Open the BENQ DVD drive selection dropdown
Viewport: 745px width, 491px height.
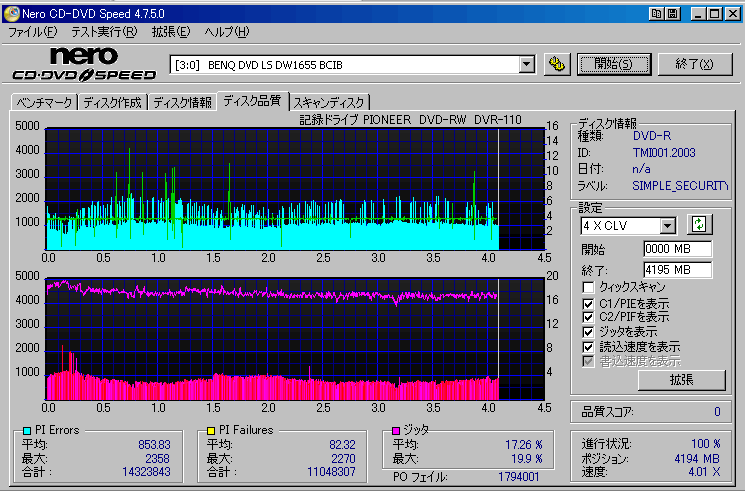click(x=526, y=64)
